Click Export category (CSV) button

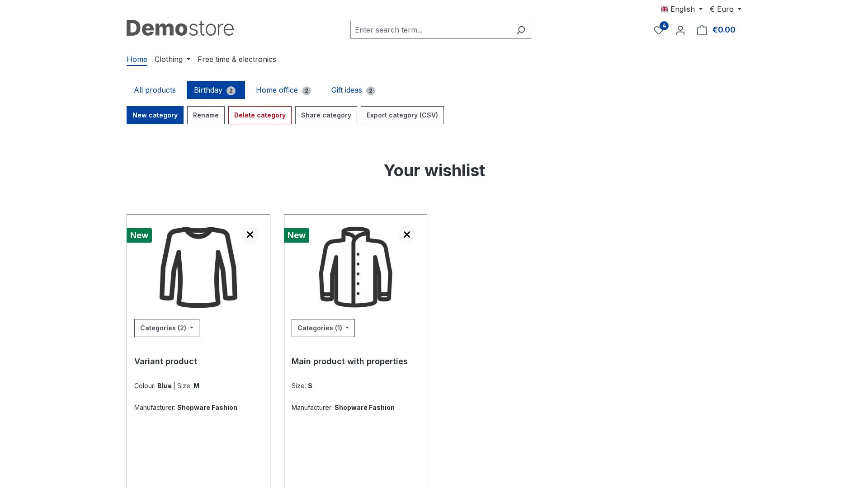click(402, 115)
